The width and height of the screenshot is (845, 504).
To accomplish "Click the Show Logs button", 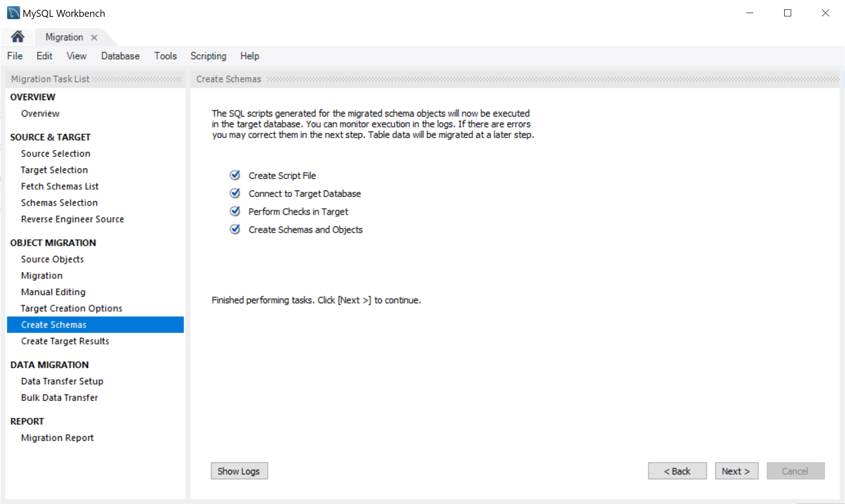I will tap(239, 471).
